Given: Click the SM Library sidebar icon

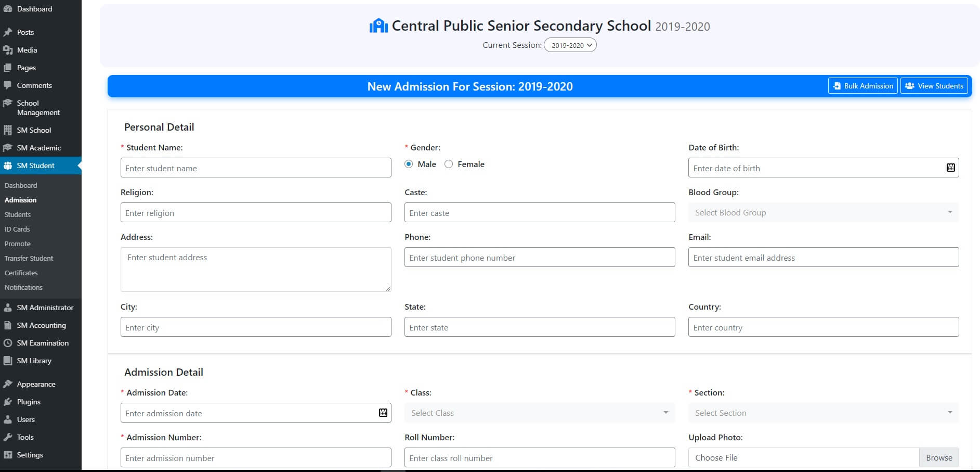Looking at the screenshot, I should click(8, 361).
